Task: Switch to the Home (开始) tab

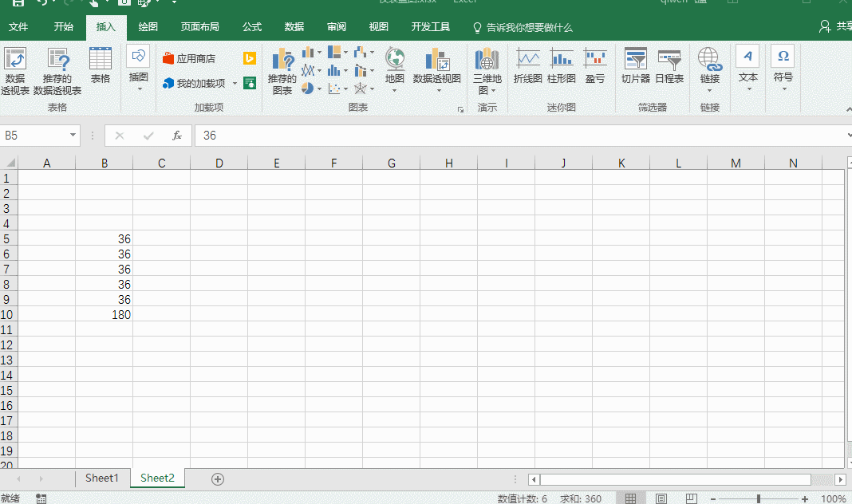Action: click(x=64, y=27)
